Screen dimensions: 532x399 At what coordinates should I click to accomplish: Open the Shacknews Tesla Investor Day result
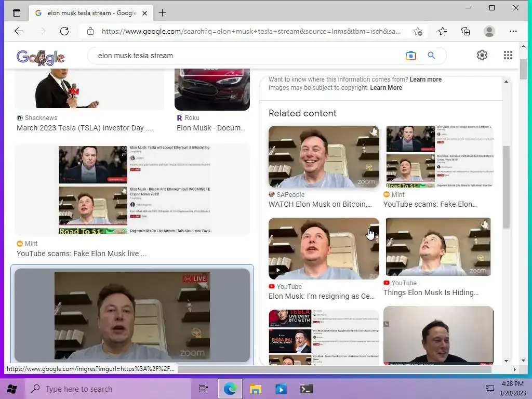tap(84, 128)
